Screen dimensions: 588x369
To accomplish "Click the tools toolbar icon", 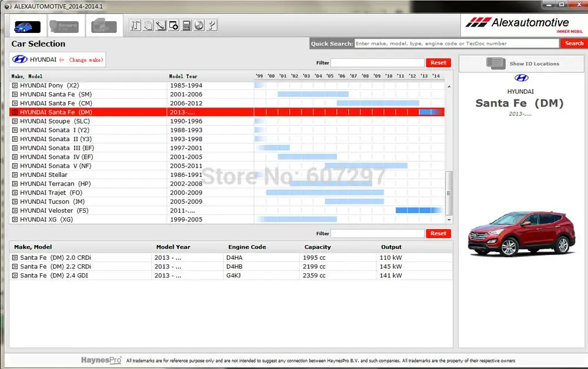I will click(x=135, y=25).
